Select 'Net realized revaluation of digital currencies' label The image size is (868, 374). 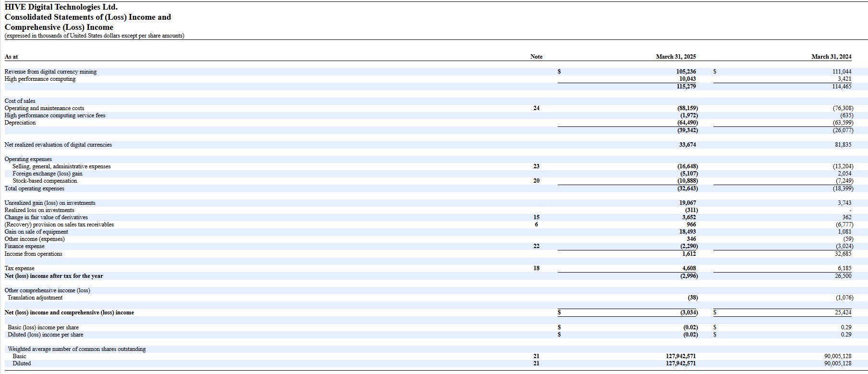(58, 145)
